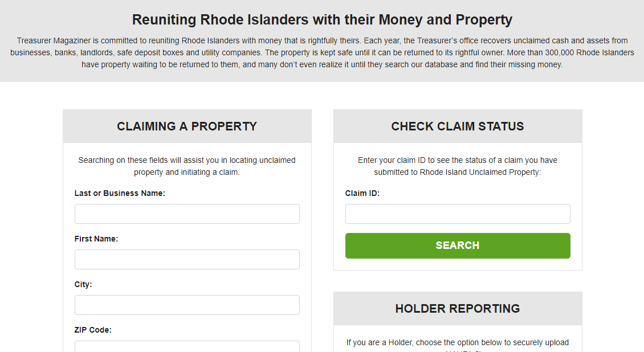Click the CLAIMING A PROPERTY header
The height and width of the screenshot is (352, 644).
(x=187, y=126)
